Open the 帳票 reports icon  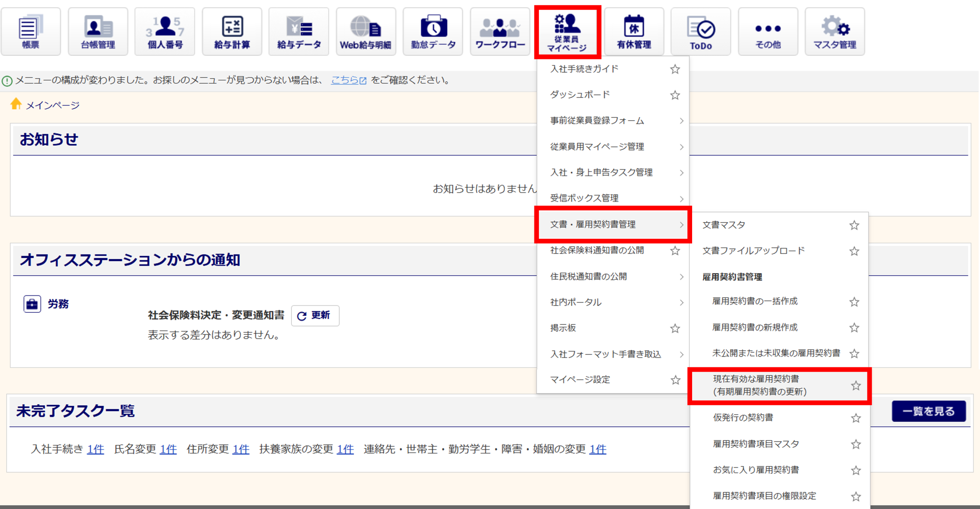click(x=31, y=31)
